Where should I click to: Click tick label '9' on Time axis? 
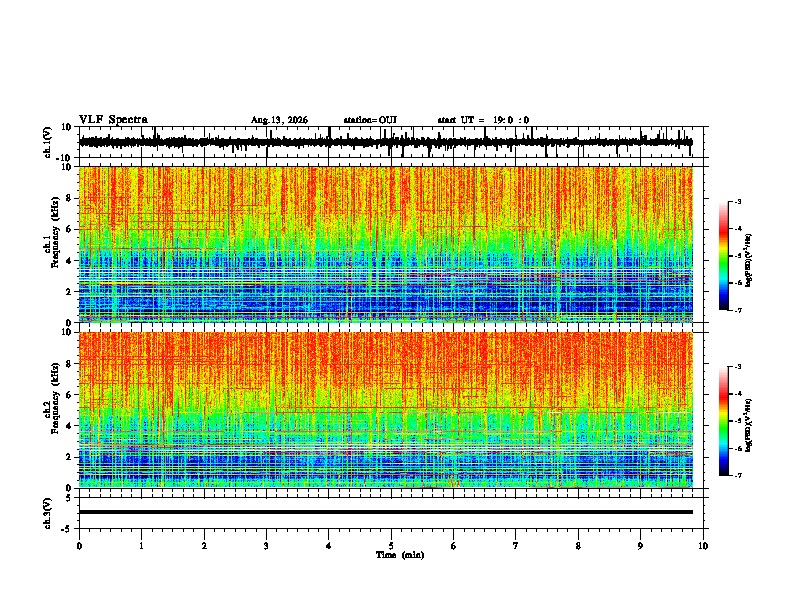640,546
